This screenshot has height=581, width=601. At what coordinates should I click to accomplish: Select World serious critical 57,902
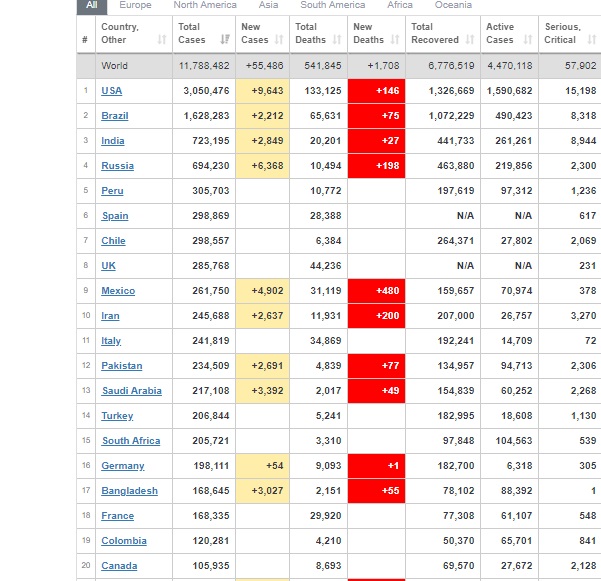coord(581,66)
